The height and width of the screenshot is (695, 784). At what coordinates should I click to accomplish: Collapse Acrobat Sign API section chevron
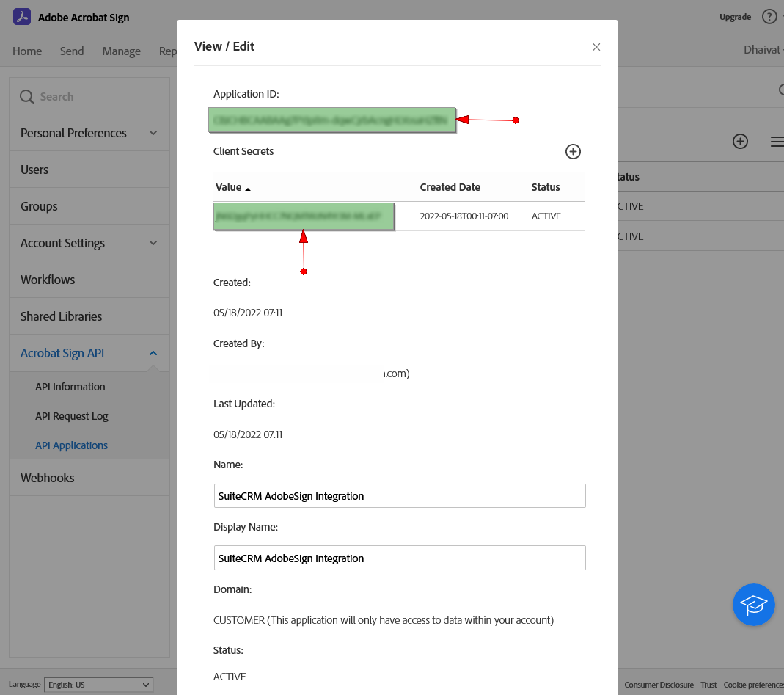(153, 353)
